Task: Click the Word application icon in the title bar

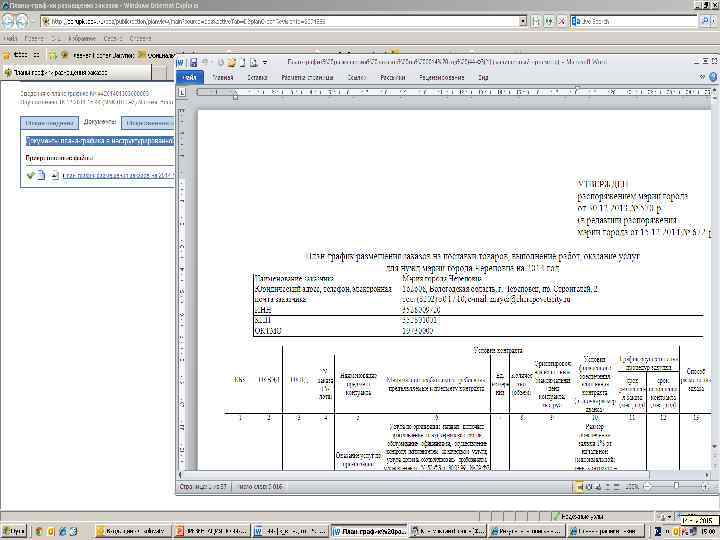Action: tap(180, 62)
